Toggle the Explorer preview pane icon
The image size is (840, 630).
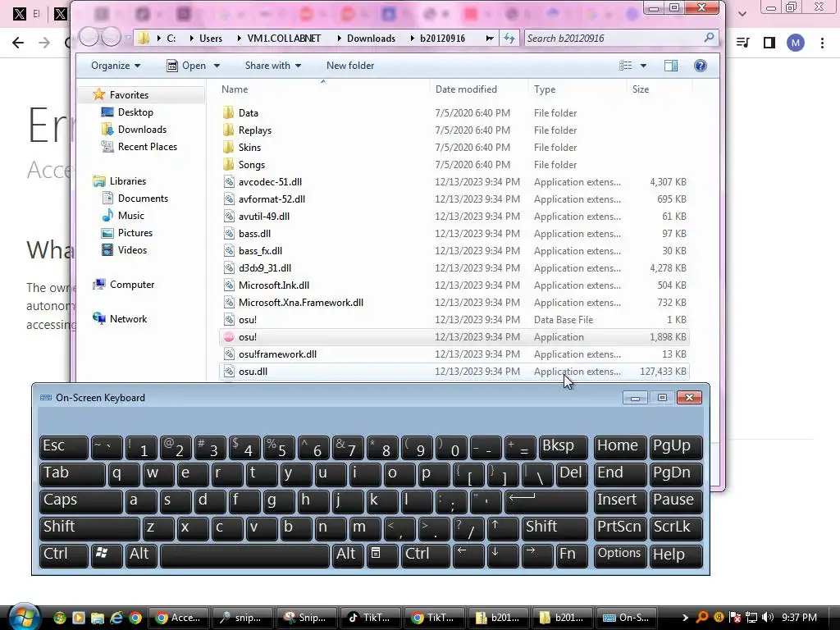point(671,66)
